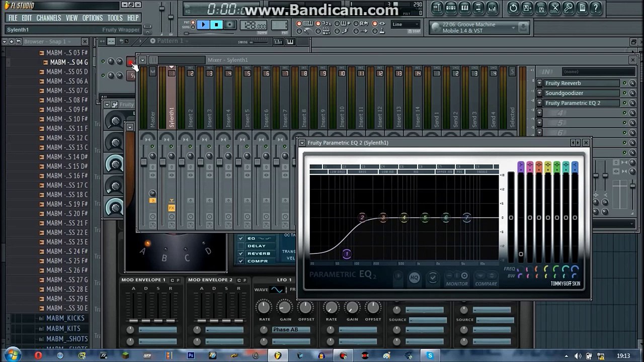Click the Record button in transport

point(230,24)
